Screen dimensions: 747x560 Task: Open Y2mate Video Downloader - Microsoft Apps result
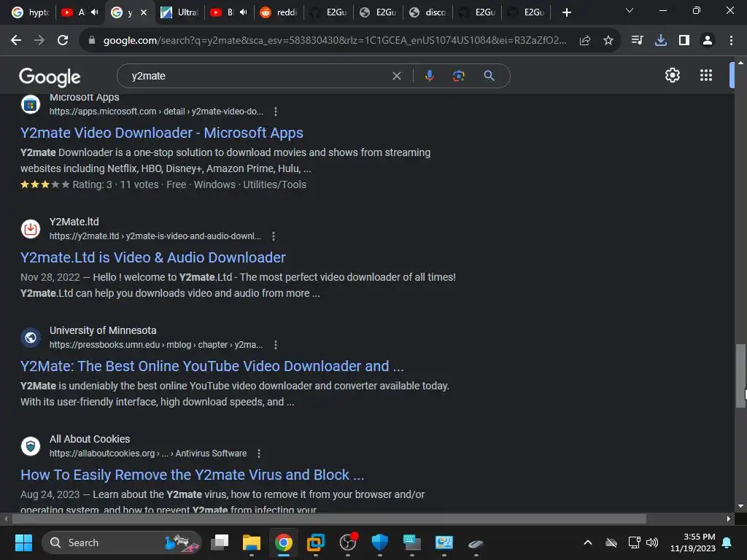(x=162, y=133)
